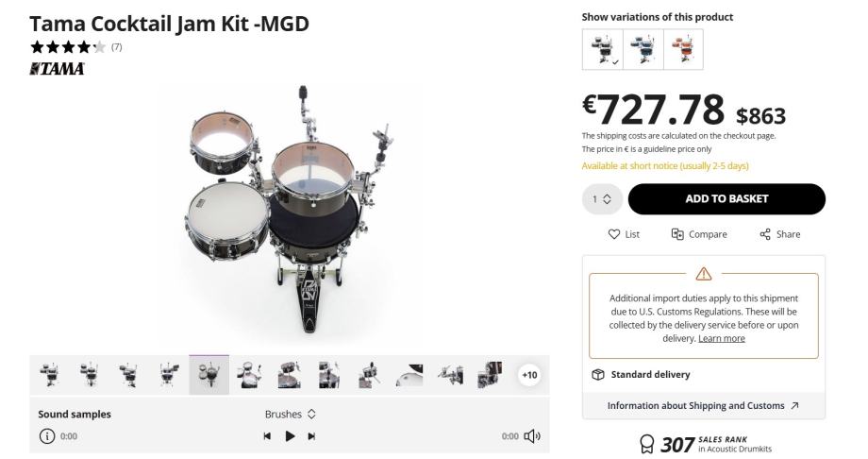Skip to previous sound sample
This screenshot has width=868, height=459.
point(267,436)
